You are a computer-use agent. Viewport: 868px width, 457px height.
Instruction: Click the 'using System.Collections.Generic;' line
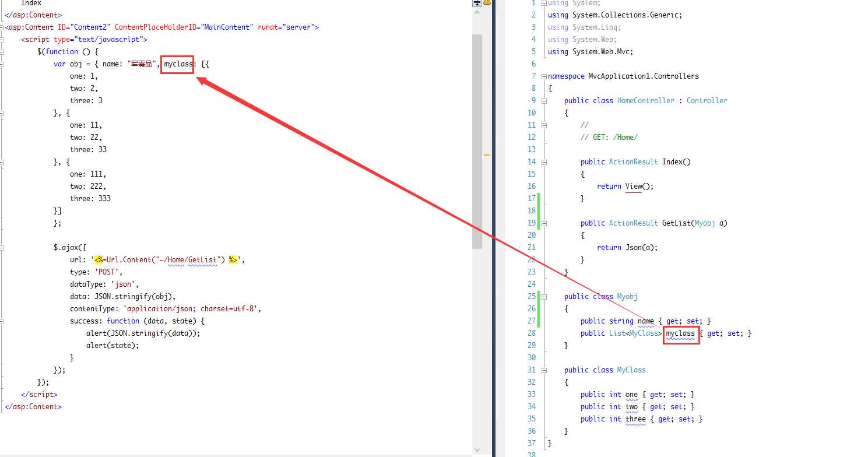(615, 15)
